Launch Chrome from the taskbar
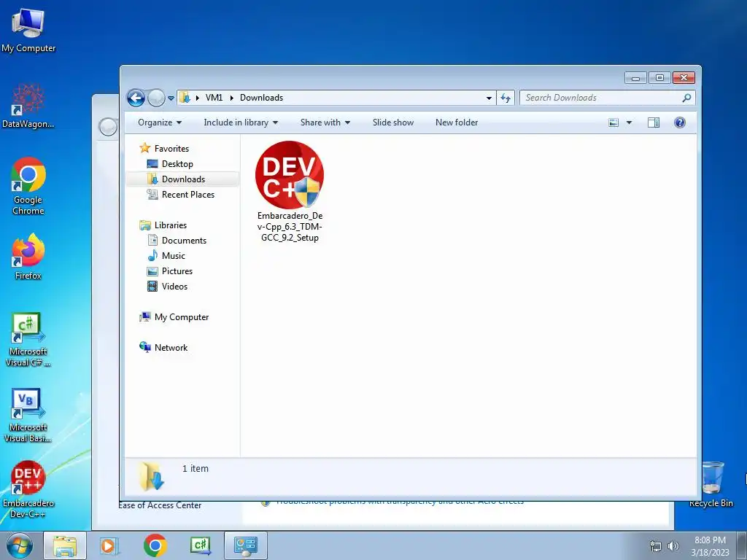747x560 pixels. [x=155, y=545]
